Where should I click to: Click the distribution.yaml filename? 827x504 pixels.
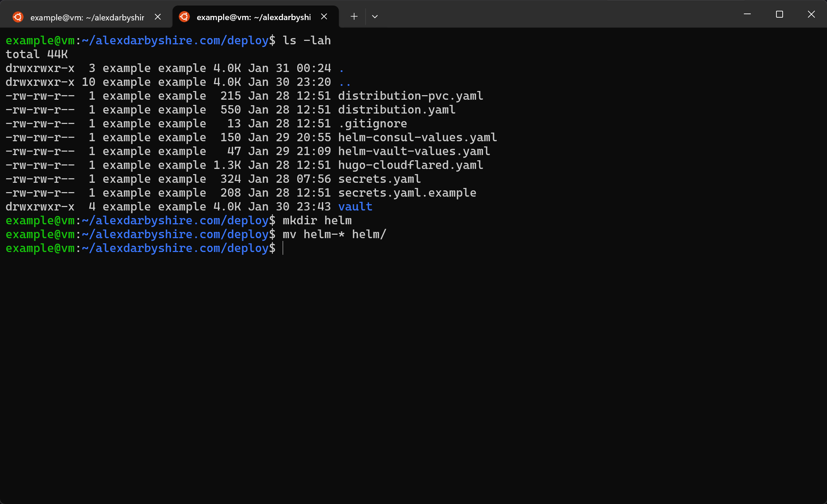[x=397, y=110]
